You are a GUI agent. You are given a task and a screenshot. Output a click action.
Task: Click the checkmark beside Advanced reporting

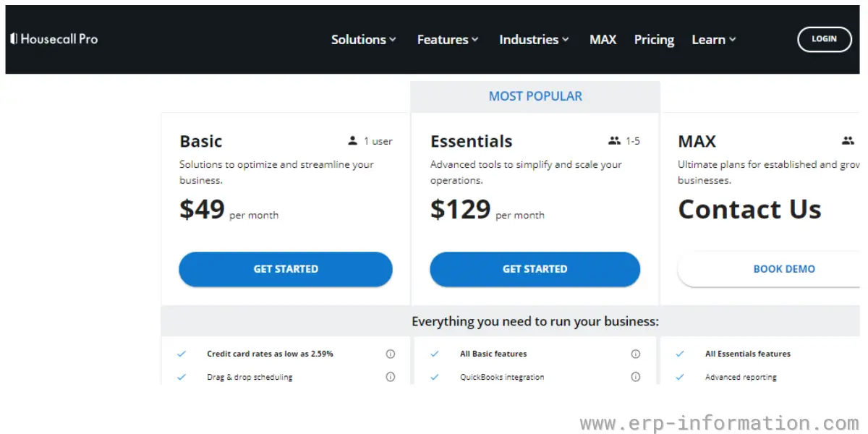680,377
